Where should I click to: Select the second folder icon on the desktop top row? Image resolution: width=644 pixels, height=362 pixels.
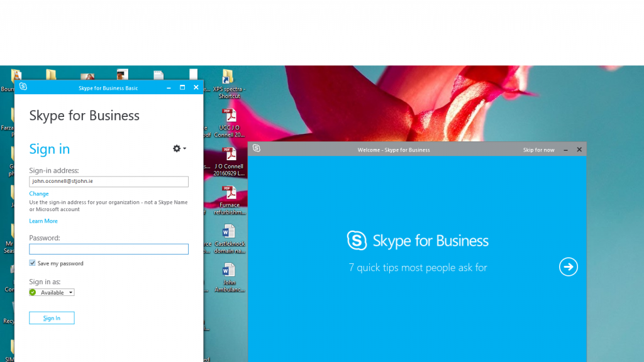click(51, 75)
